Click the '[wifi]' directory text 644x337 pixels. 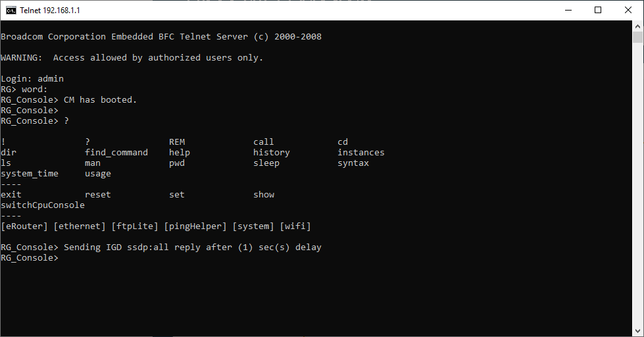(x=295, y=226)
